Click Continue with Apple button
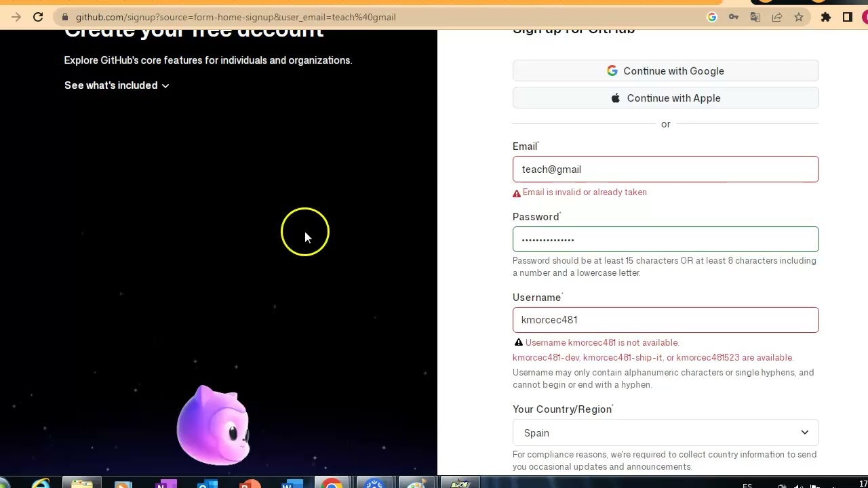868x488 pixels. 665,98
